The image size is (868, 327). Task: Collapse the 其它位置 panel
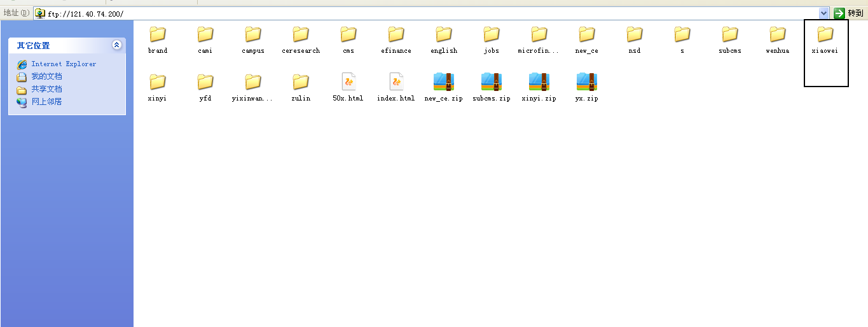tap(116, 45)
